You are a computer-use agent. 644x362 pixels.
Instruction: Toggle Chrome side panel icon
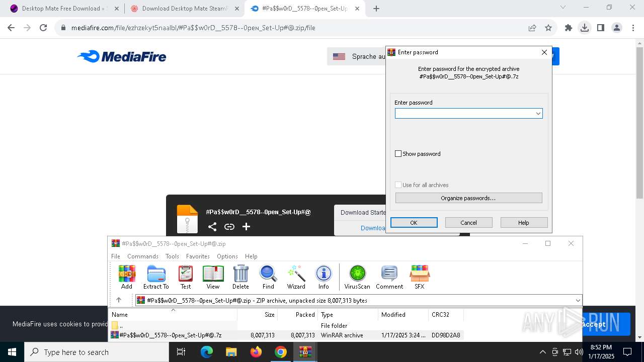pyautogui.click(x=600, y=28)
